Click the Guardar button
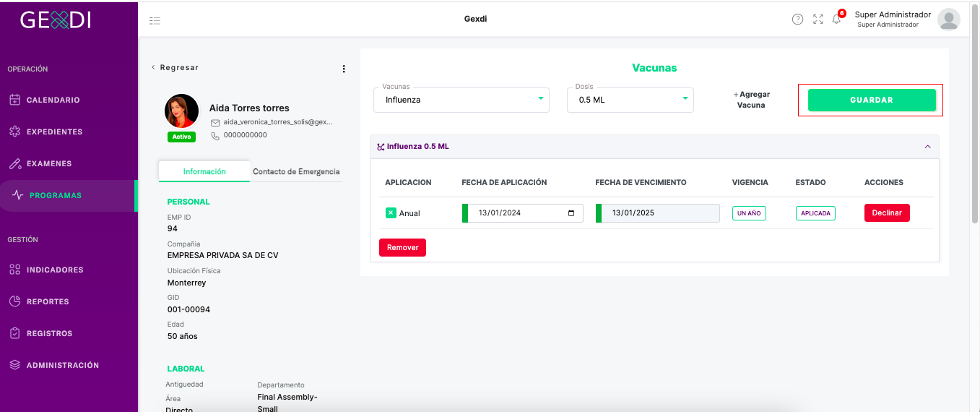This screenshot has height=412, width=980. [872, 100]
